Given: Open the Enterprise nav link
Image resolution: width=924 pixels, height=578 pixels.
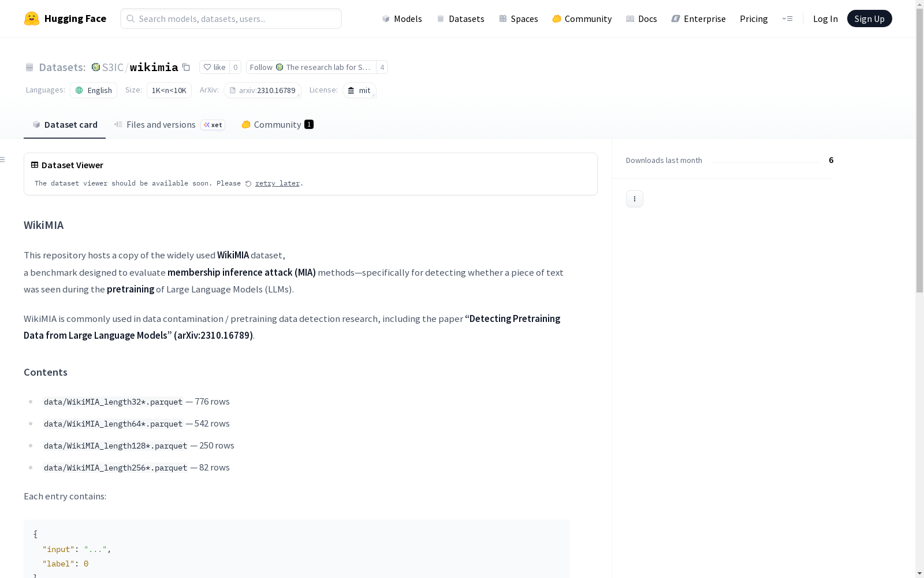Looking at the screenshot, I should click(698, 18).
